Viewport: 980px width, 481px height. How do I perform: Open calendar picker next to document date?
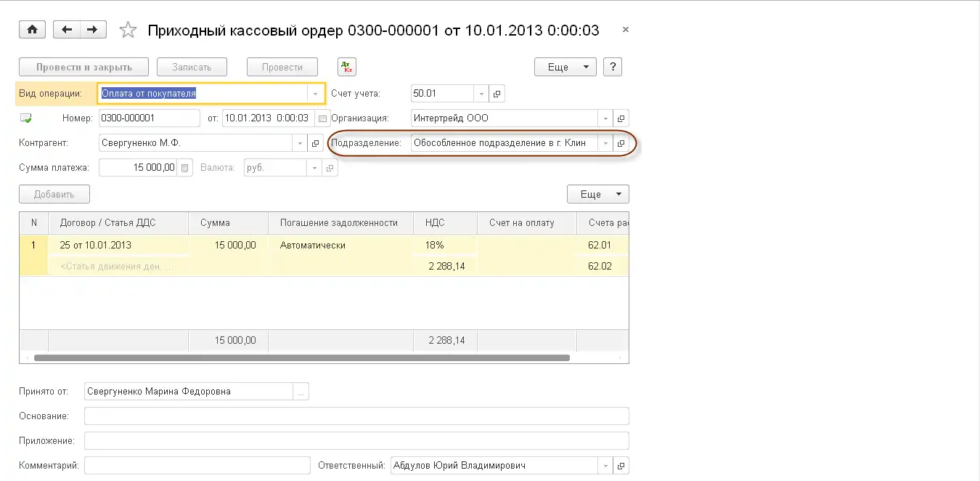click(x=322, y=118)
